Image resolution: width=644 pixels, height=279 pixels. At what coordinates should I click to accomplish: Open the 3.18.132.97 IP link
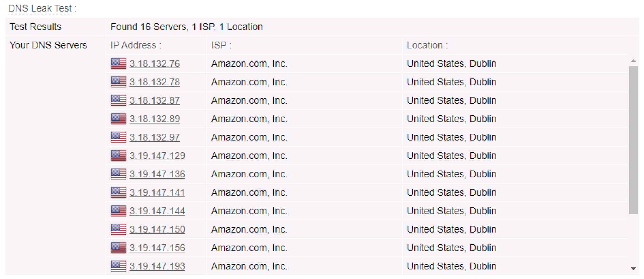tap(155, 137)
